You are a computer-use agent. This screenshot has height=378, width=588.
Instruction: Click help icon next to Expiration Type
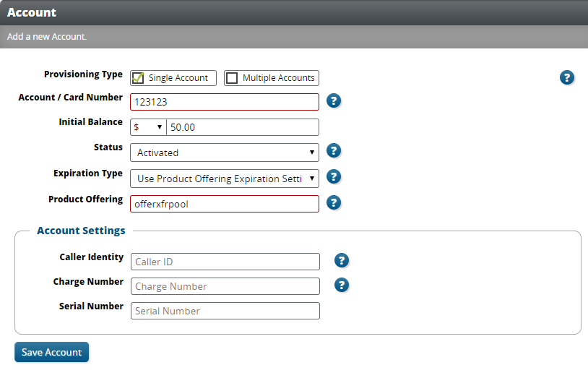click(x=333, y=177)
